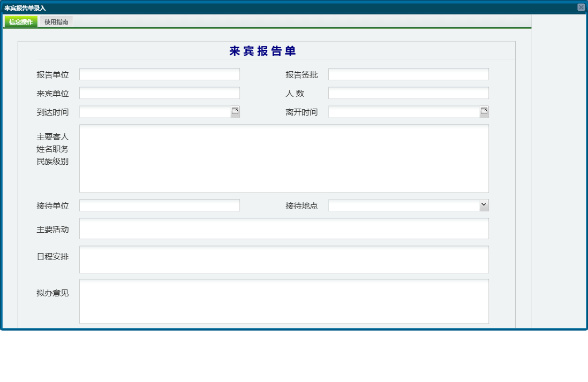Open calendar picker for 到达时间
Viewport: 588px width, 382px height.
pos(235,112)
